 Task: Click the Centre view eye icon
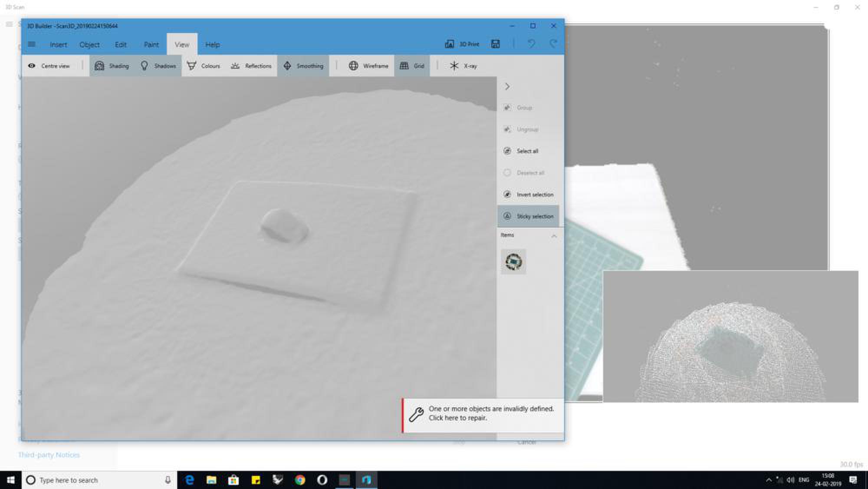click(32, 66)
